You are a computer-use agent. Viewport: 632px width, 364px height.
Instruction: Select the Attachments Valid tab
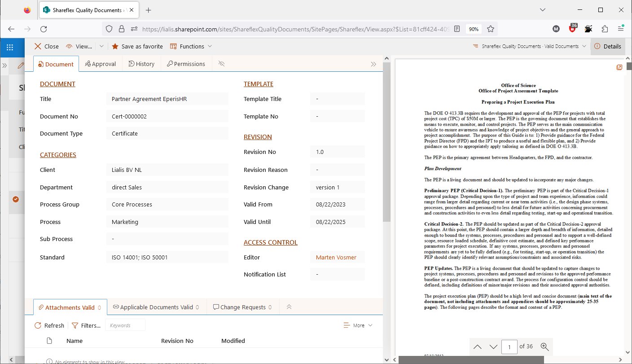pyautogui.click(x=70, y=307)
